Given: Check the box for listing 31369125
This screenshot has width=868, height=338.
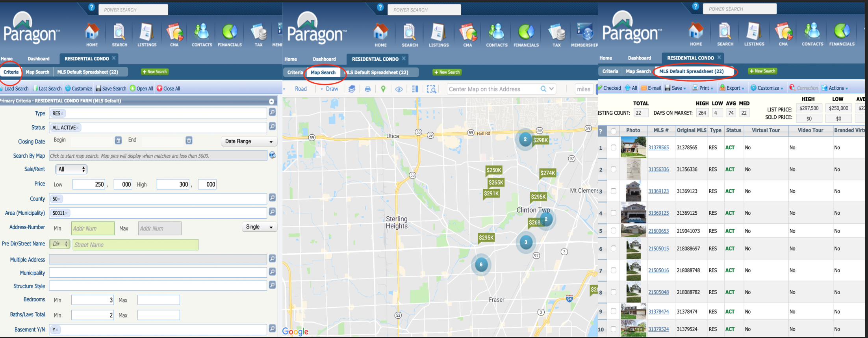Looking at the screenshot, I should pyautogui.click(x=613, y=213).
